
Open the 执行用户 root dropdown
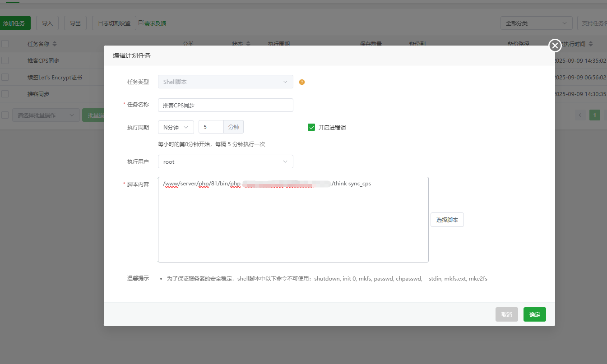pyautogui.click(x=225, y=161)
